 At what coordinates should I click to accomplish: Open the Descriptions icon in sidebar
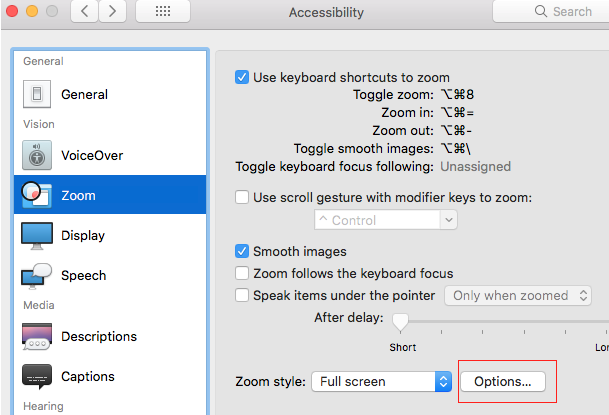[x=37, y=336]
